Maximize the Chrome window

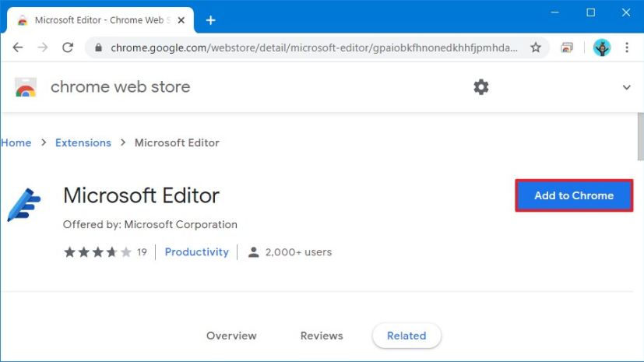pos(590,12)
